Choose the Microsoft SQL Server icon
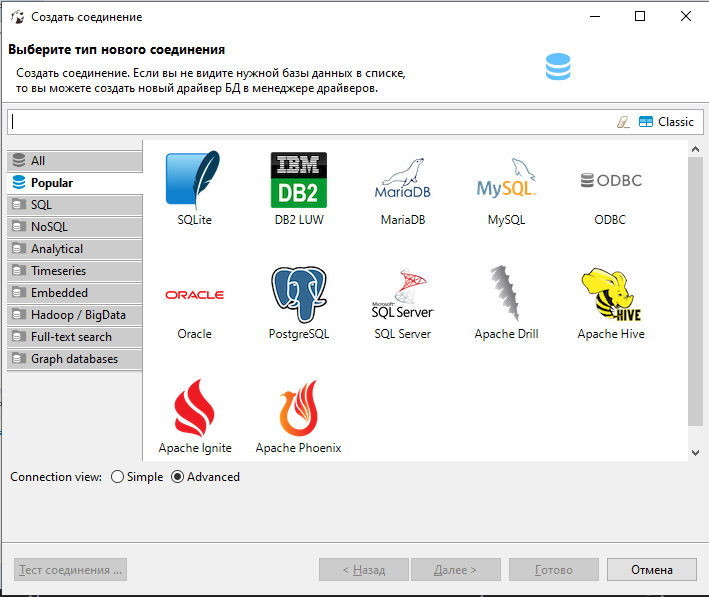The width and height of the screenshot is (709, 597). click(402, 293)
